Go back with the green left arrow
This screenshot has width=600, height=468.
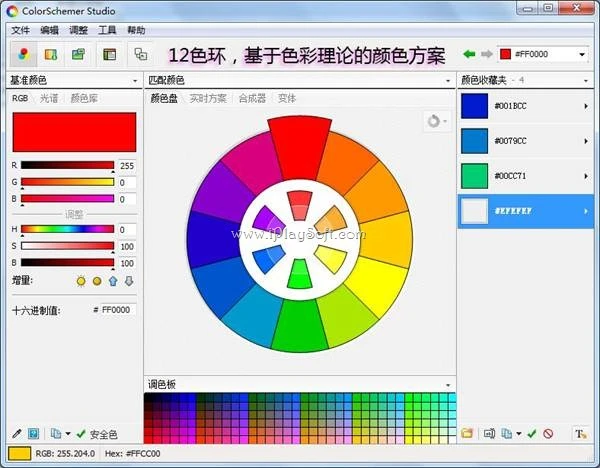[469, 54]
